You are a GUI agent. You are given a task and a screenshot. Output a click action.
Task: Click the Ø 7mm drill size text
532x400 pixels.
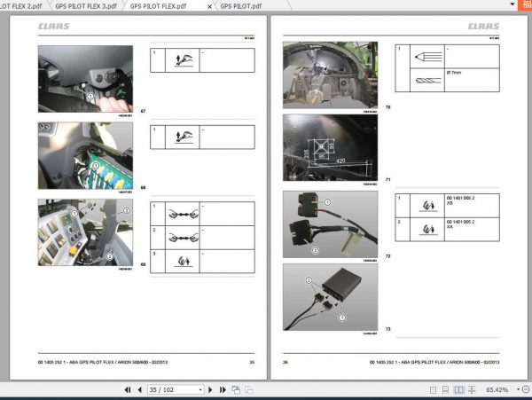pyautogui.click(x=454, y=73)
